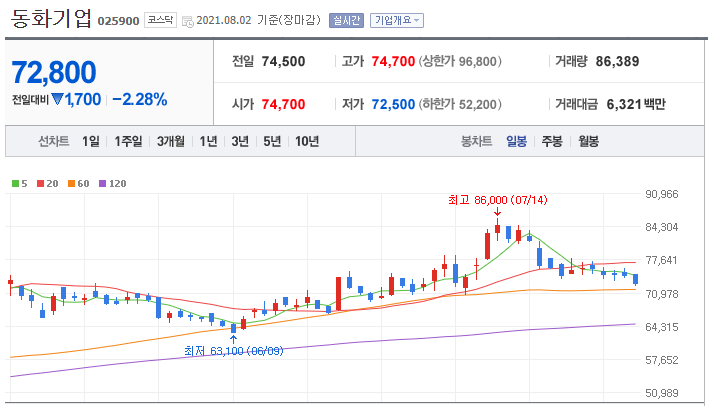Screen dimensions: 708x406
Task: Click the red 20-day moving average swatch
Action: click(41, 183)
